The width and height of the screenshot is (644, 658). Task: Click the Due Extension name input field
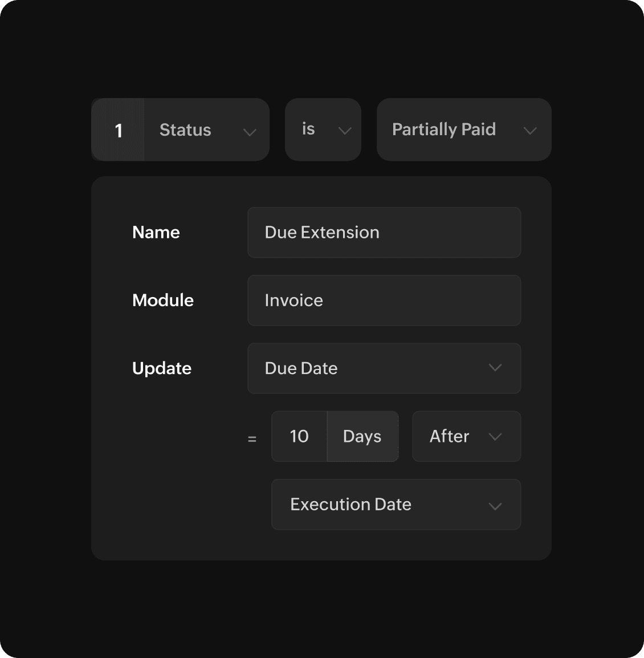click(x=384, y=233)
